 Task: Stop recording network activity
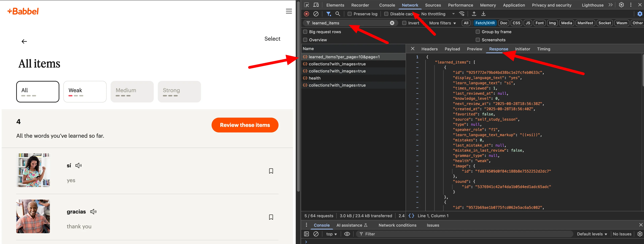coord(306,14)
